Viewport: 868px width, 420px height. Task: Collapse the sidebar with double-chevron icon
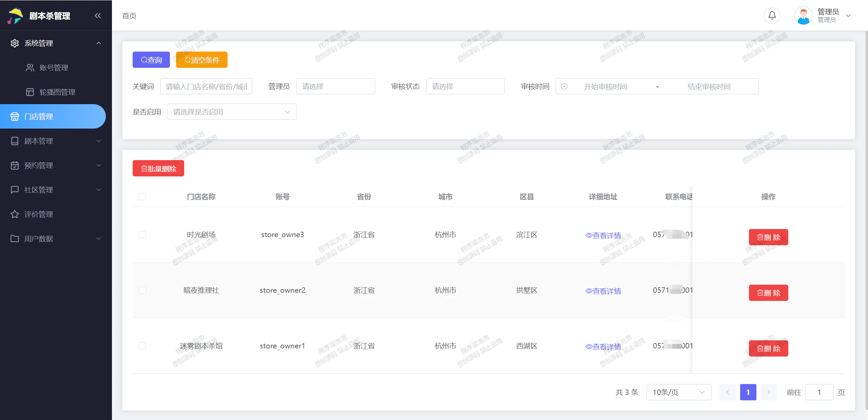[x=98, y=16]
